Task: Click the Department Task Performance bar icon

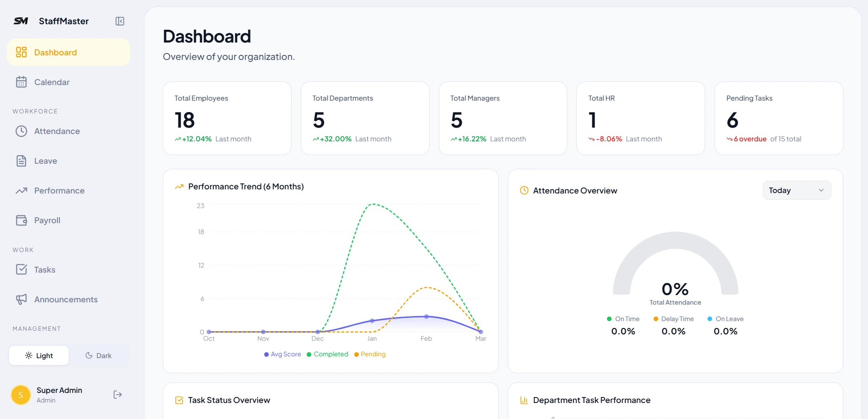Action: (x=524, y=400)
